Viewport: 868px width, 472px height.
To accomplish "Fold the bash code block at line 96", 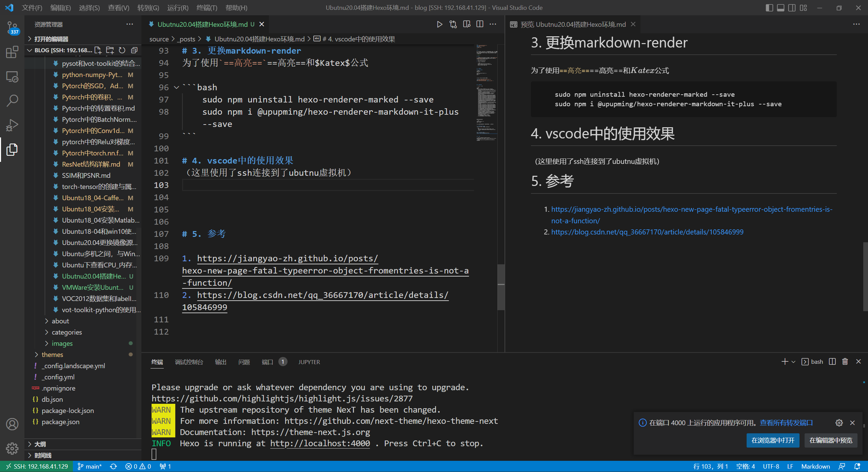I will pyautogui.click(x=176, y=87).
